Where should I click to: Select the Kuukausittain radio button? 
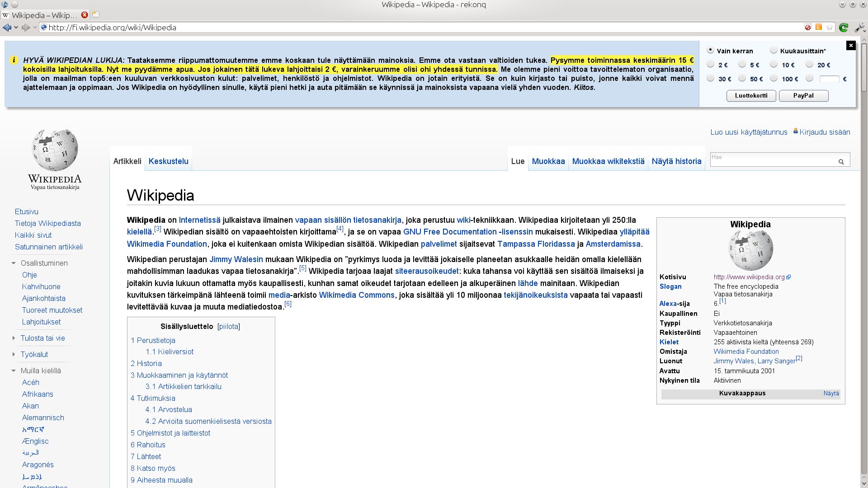click(774, 50)
